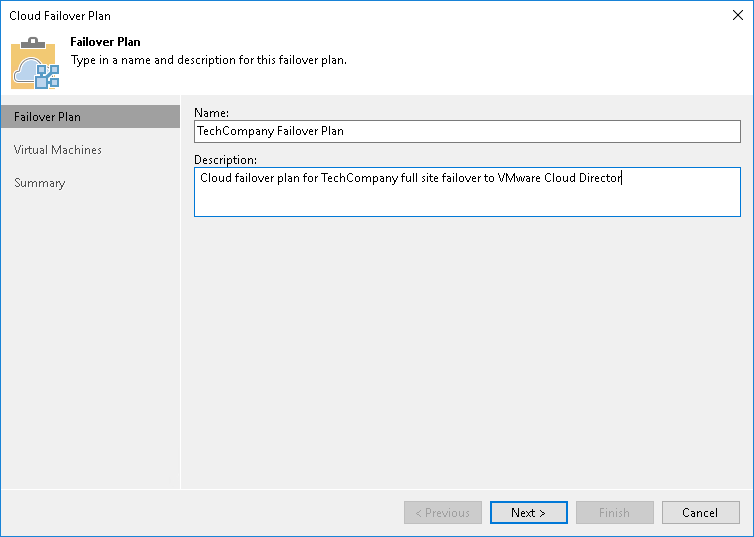Click the "Cloud Failover Plan" window title
Viewport: 754px width, 537px height.
coord(60,16)
